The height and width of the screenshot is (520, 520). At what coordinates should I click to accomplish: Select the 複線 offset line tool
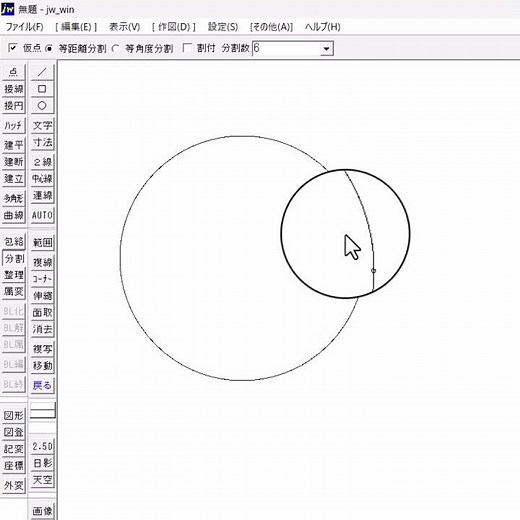tap(42, 262)
